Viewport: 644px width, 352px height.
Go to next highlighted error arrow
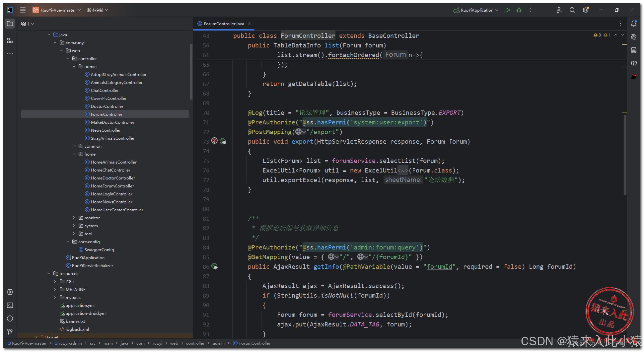[623, 35]
